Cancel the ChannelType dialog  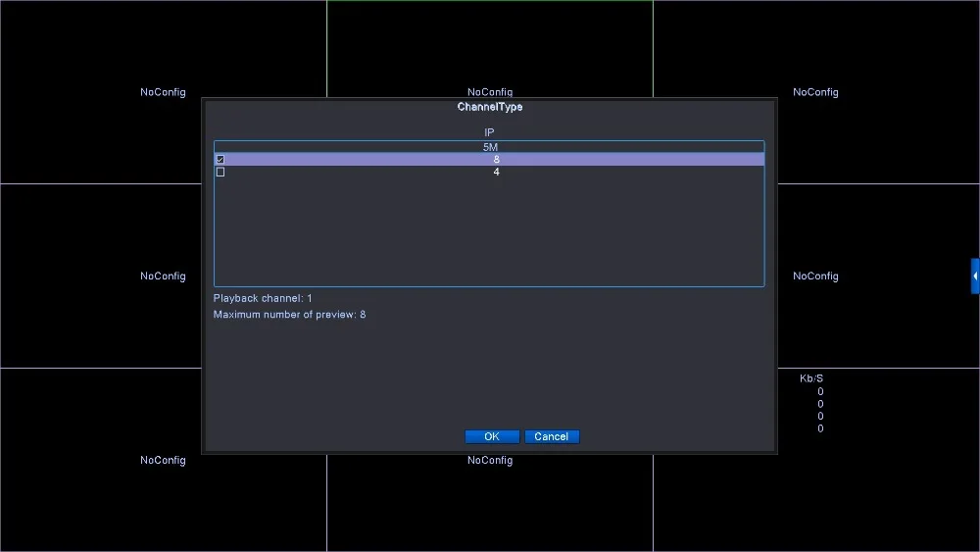pyautogui.click(x=551, y=436)
